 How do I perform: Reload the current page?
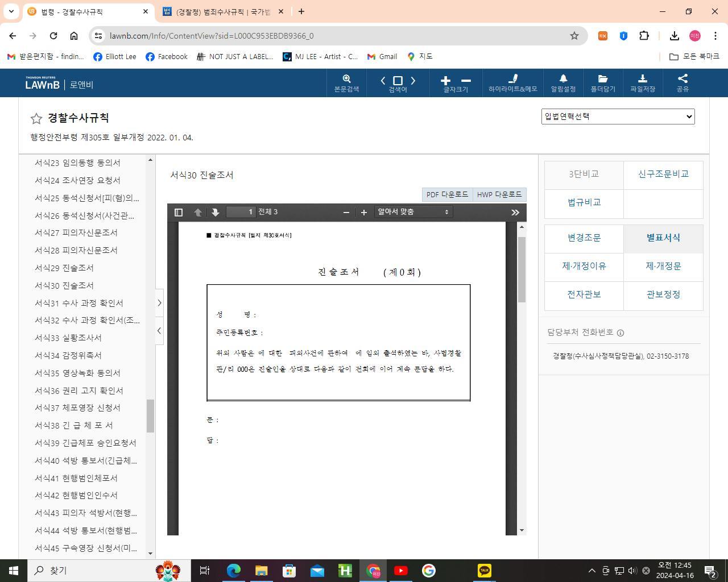tap(53, 36)
